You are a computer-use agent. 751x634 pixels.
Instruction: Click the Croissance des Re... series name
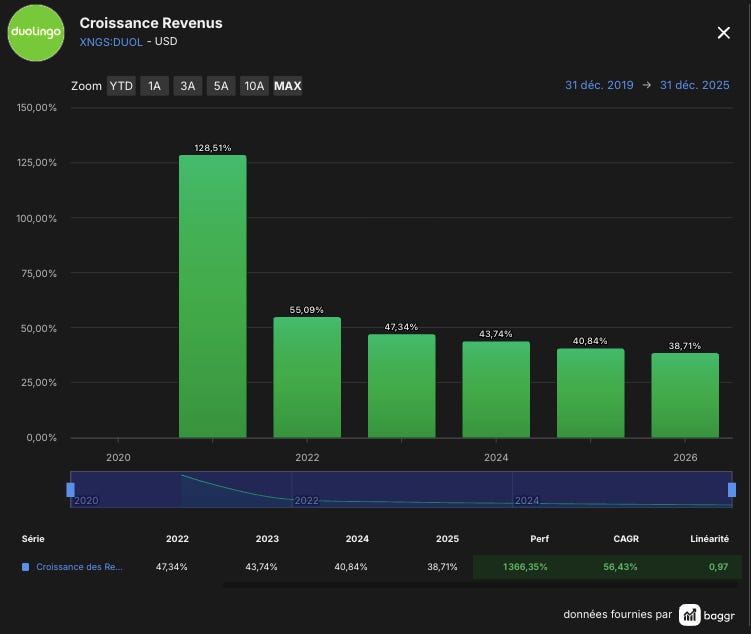pos(80,567)
